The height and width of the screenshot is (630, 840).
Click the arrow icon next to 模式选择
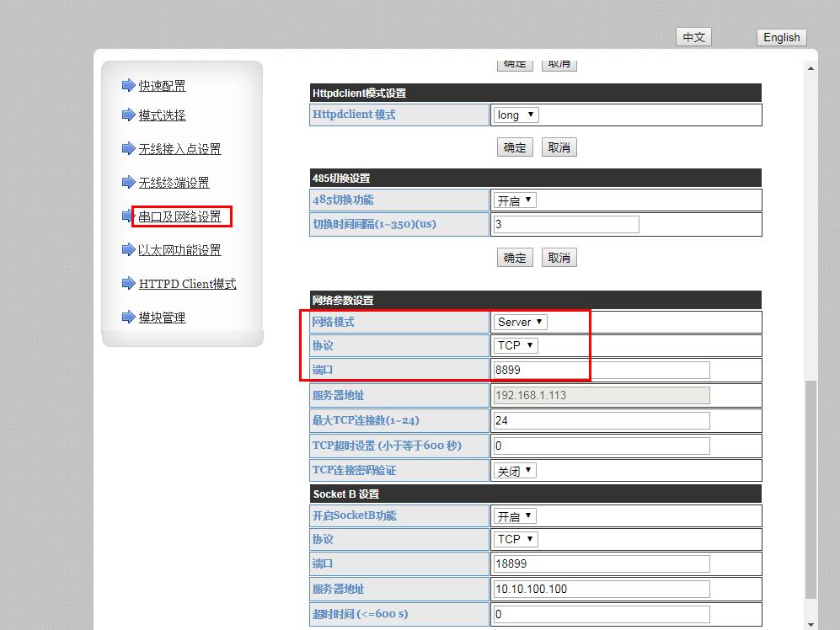click(128, 115)
